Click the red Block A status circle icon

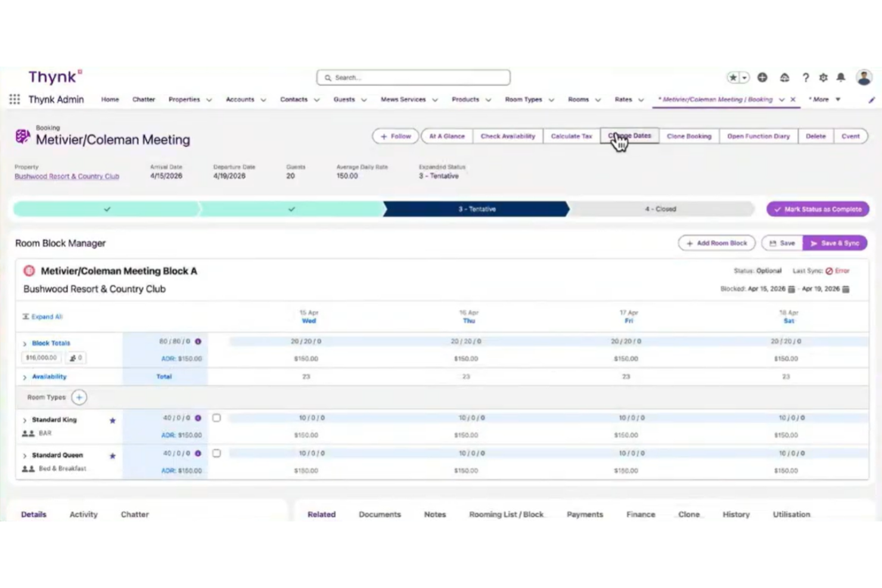coord(29,271)
